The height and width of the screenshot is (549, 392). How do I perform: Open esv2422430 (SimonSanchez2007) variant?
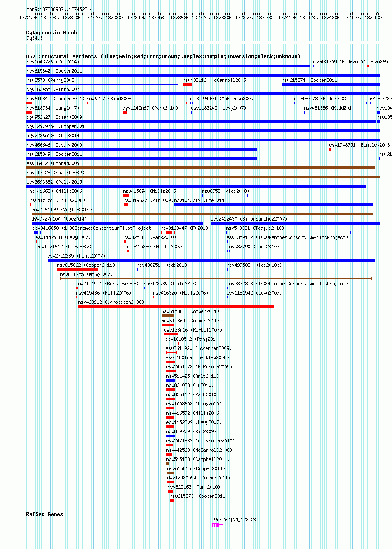[249, 219]
